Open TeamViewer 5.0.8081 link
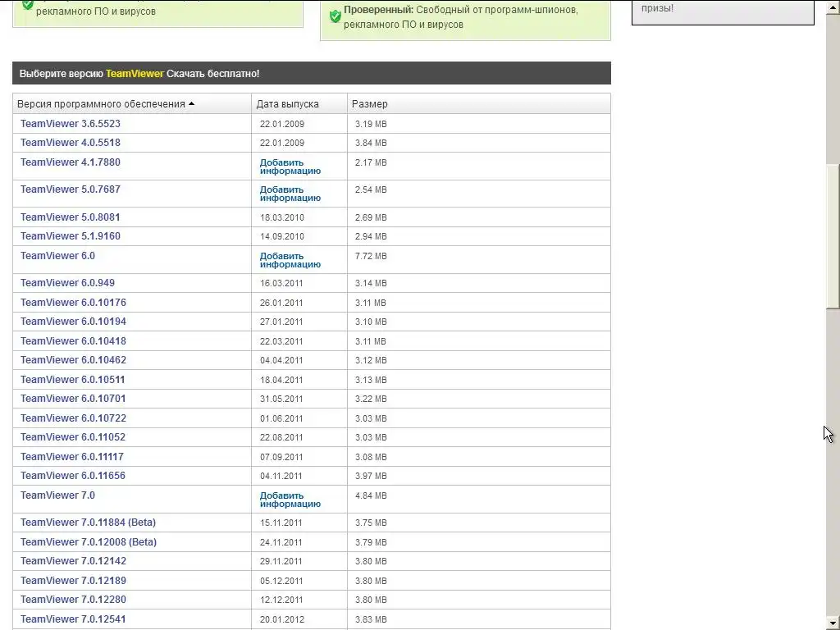The width and height of the screenshot is (840, 630). click(x=71, y=217)
